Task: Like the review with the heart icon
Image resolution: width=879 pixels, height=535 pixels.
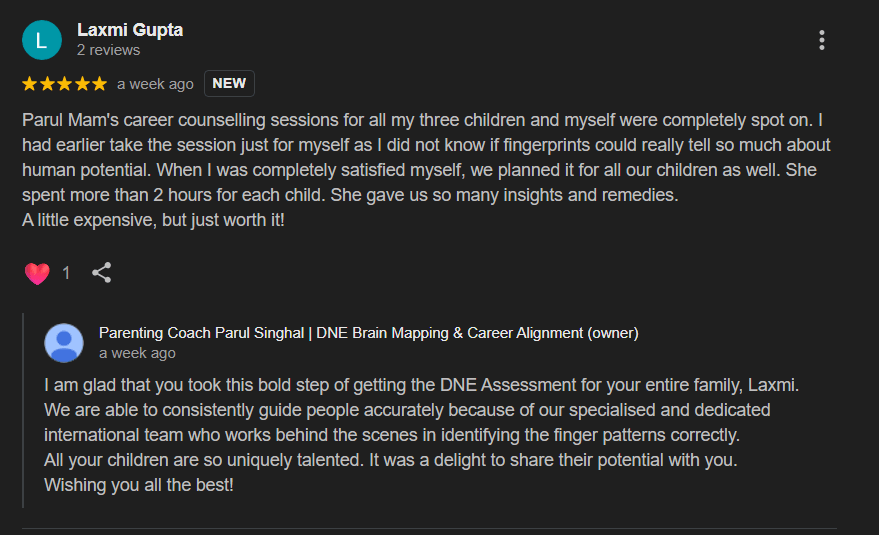Action: point(37,274)
